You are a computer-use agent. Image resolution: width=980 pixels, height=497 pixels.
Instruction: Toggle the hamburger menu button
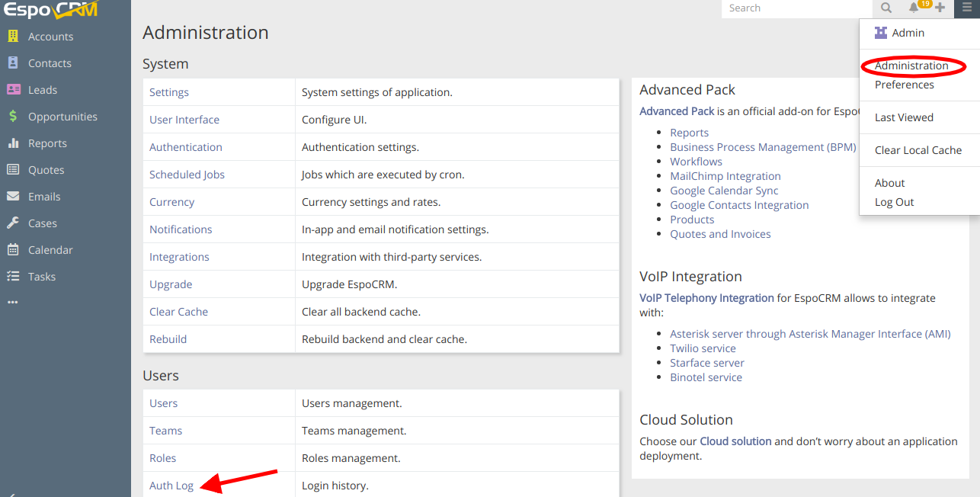coord(967,8)
